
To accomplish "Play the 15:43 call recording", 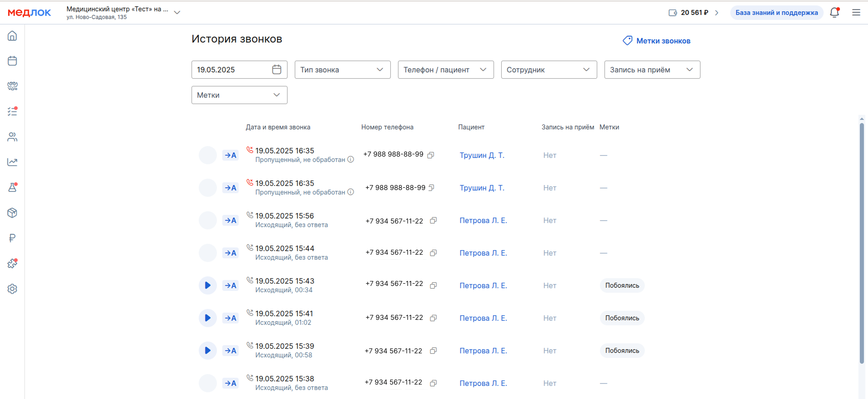I will coord(208,285).
